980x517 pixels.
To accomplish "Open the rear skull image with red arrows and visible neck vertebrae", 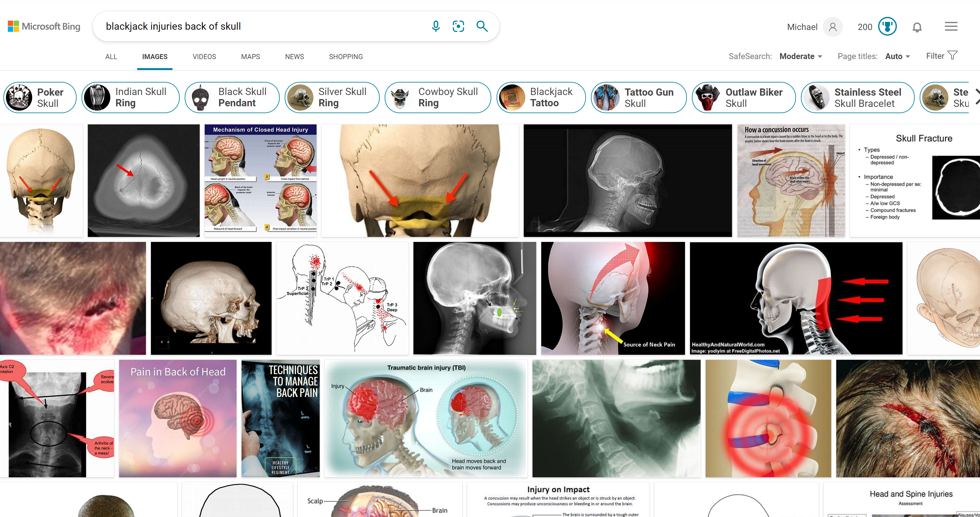I will coord(41,180).
